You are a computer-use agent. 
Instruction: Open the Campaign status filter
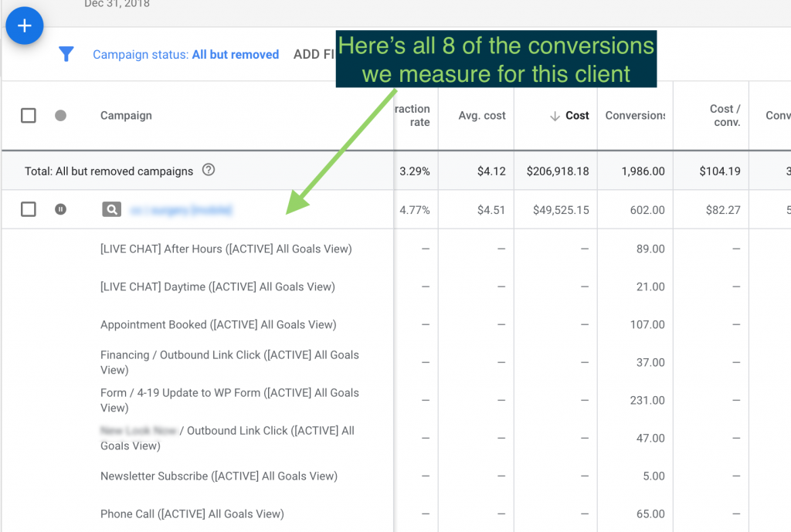click(x=185, y=55)
